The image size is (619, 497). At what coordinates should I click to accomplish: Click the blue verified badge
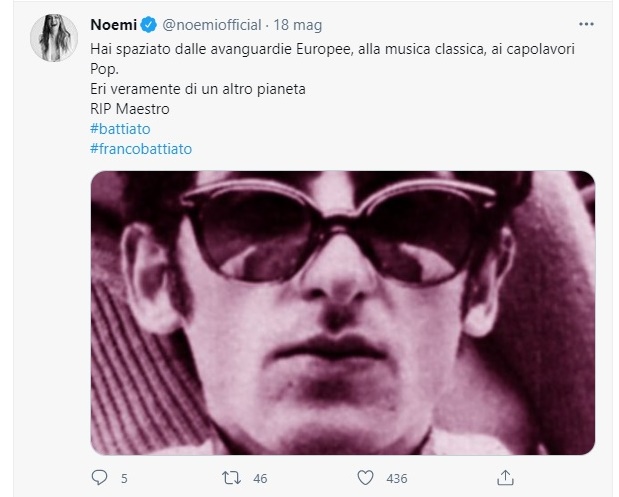pyautogui.click(x=149, y=25)
